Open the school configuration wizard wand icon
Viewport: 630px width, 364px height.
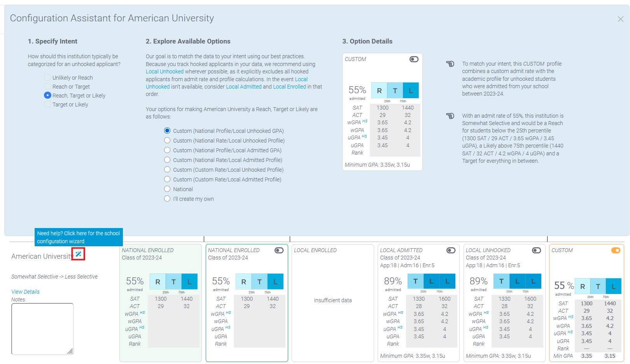(79, 254)
